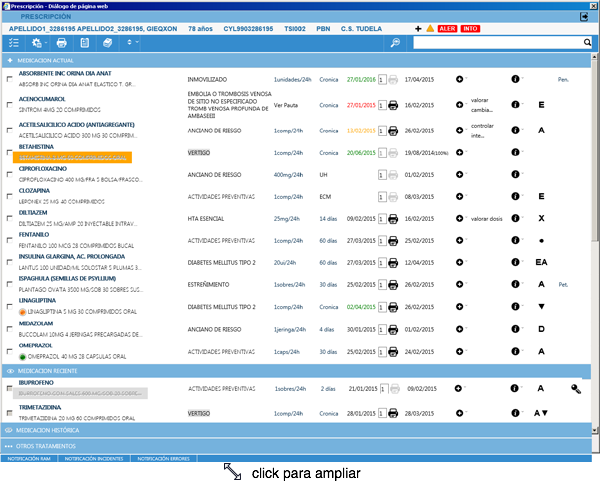Click into the search text field
Image resolution: width=600 pixels, height=497 pixels.
coord(500,43)
